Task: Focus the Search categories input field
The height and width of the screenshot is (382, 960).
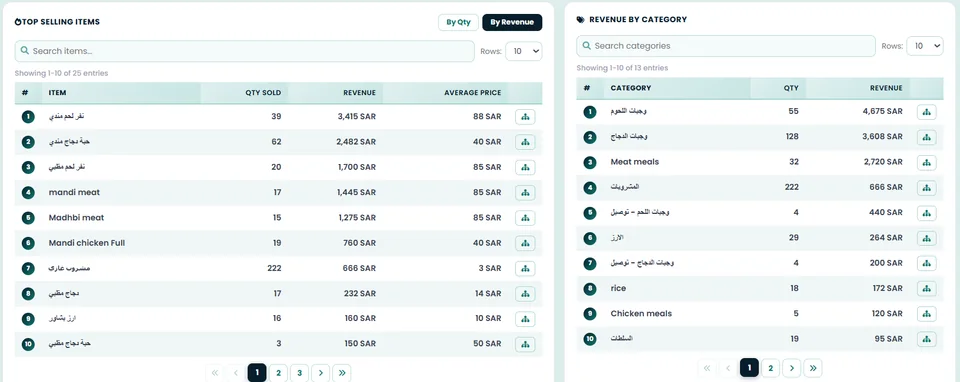Action: pyautogui.click(x=726, y=46)
